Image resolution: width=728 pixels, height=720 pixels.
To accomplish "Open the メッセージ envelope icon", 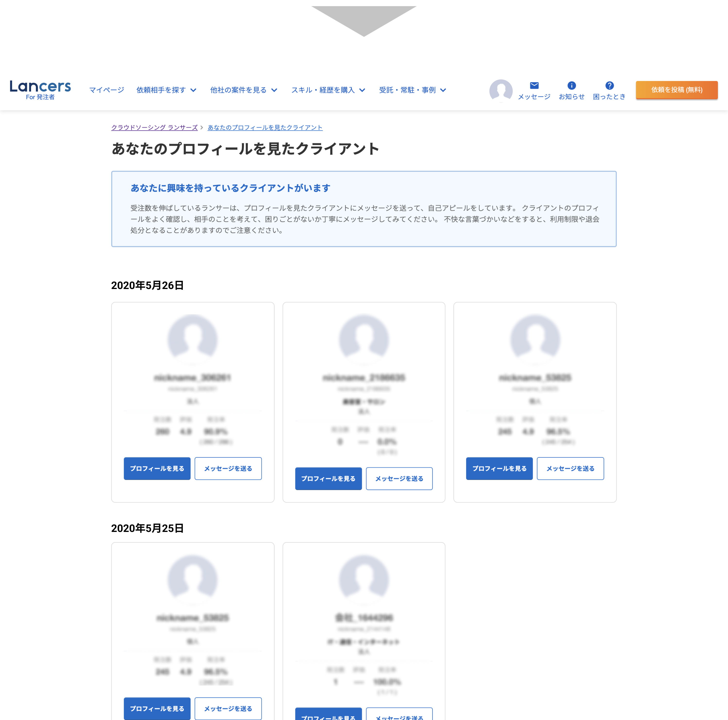I will pos(534,85).
